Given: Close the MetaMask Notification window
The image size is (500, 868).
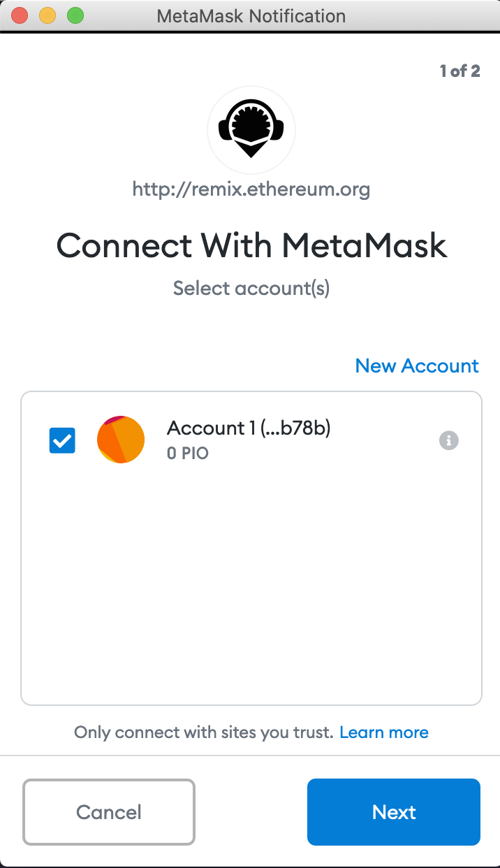Looking at the screenshot, I should coord(20,15).
